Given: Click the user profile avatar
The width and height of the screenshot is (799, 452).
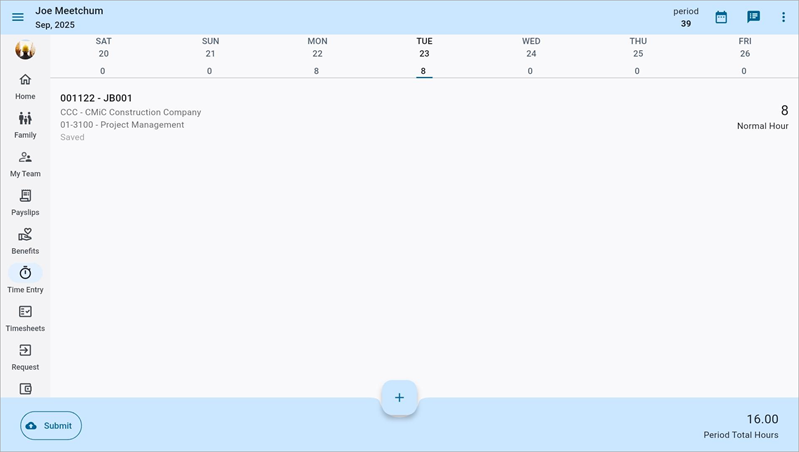Looking at the screenshot, I should (25, 49).
